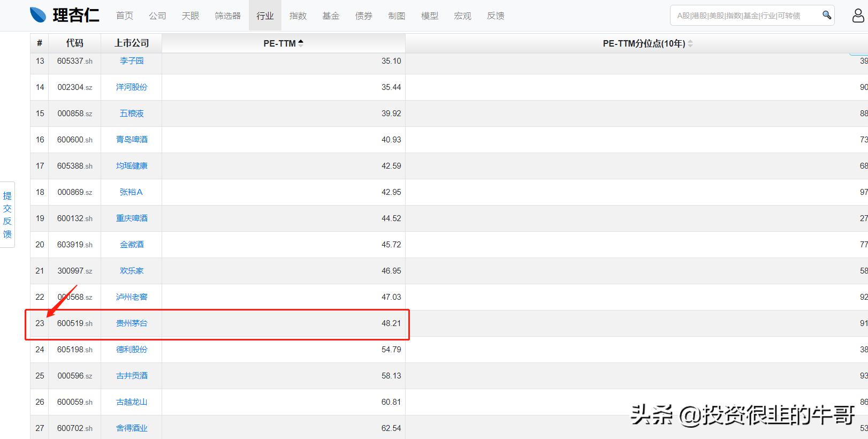Open 五粮液 company link
868x439 pixels.
point(132,113)
